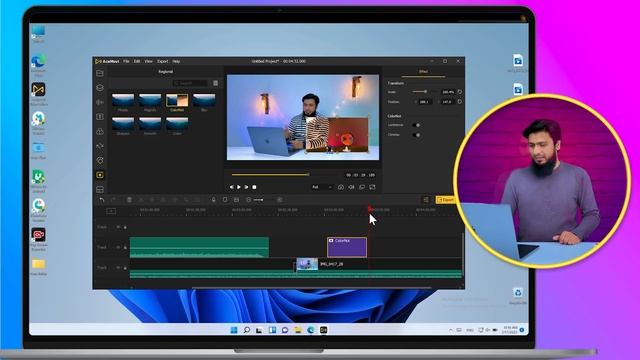Click the Position Y value field
Screen dimensions: 640x360
(447, 102)
